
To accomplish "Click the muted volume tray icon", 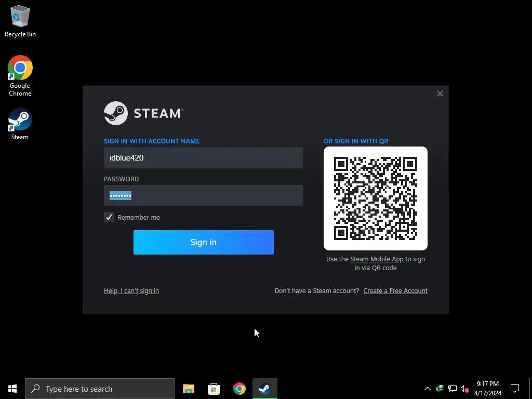I will 465,389.
